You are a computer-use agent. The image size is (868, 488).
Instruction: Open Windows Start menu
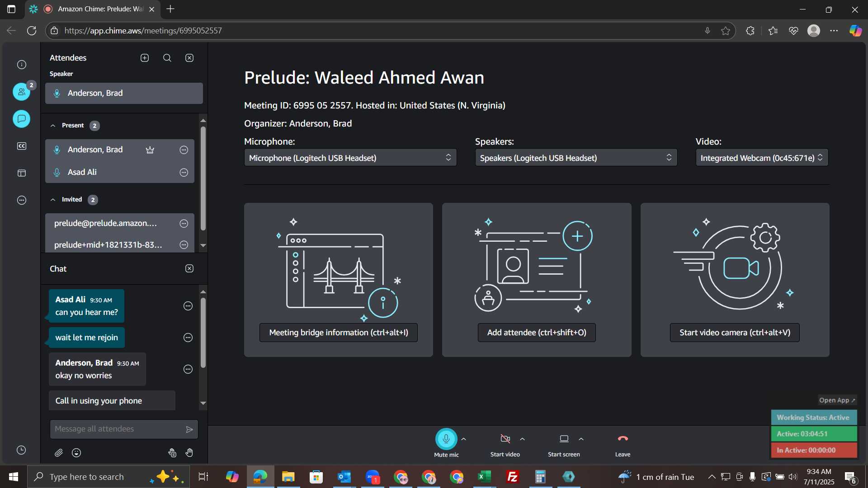14,477
